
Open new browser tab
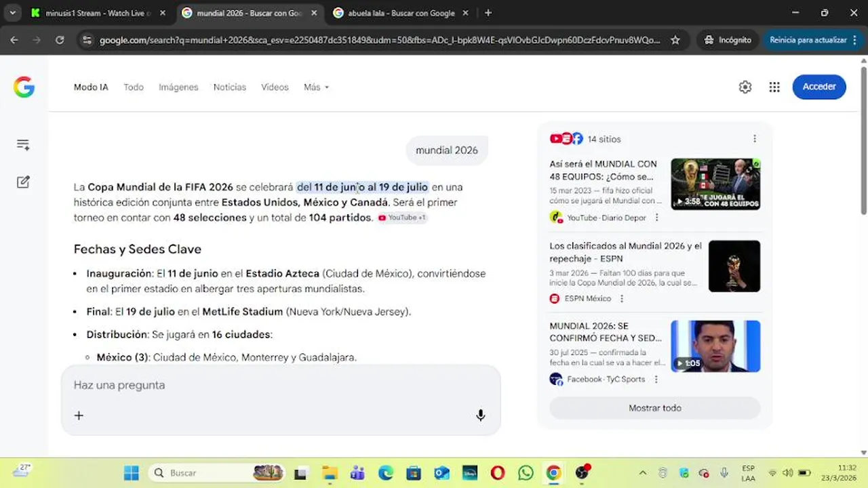[x=488, y=13]
